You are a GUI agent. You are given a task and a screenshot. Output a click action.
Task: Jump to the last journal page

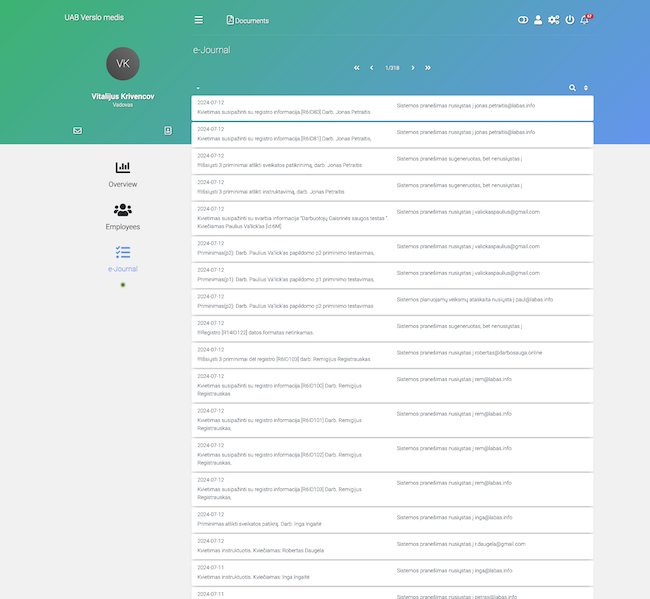pyautogui.click(x=428, y=68)
